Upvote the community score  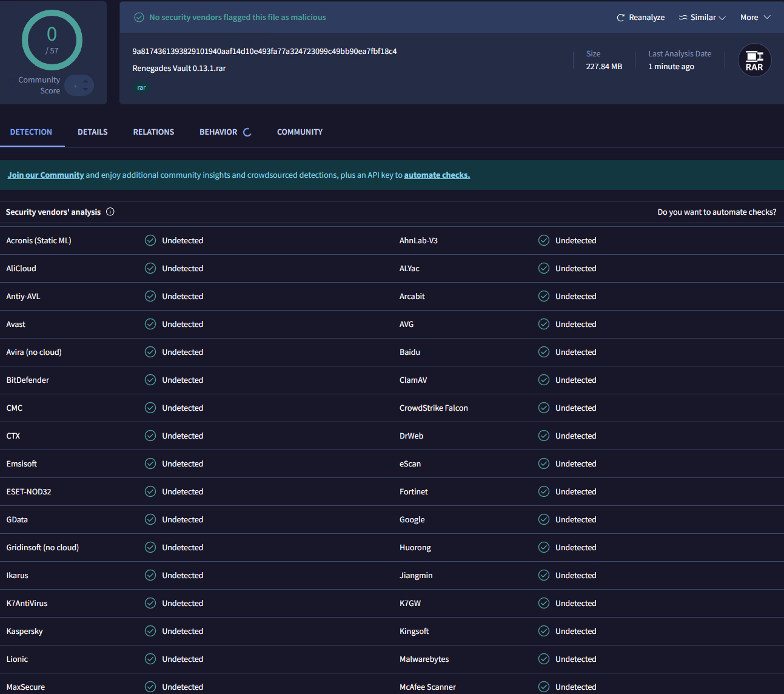85,80
